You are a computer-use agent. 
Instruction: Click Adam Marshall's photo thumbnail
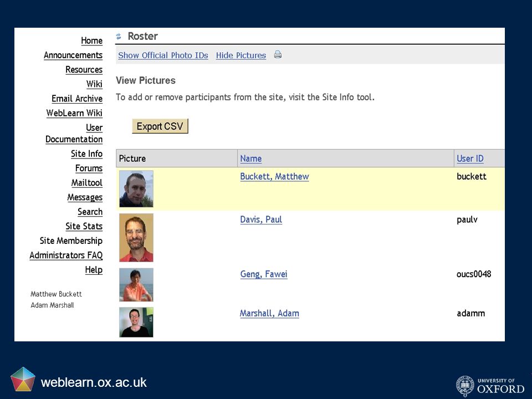(136, 322)
